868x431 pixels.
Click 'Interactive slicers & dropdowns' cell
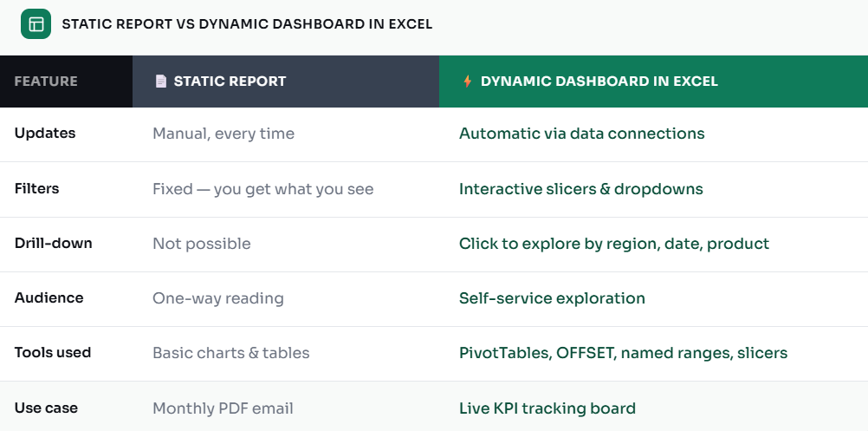[x=580, y=189]
